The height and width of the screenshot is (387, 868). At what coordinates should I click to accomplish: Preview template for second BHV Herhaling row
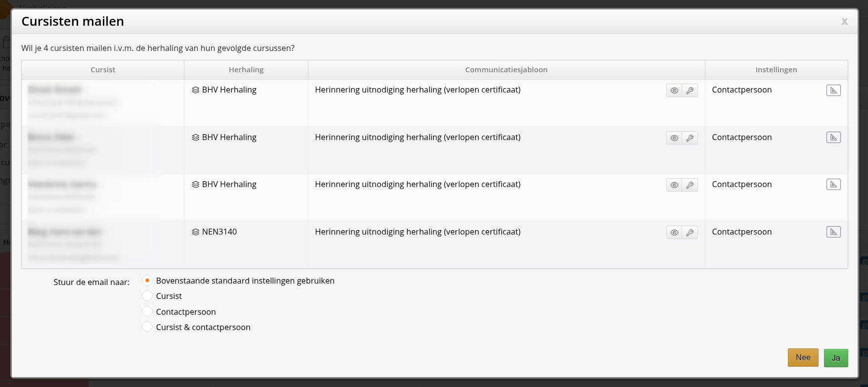pos(674,138)
